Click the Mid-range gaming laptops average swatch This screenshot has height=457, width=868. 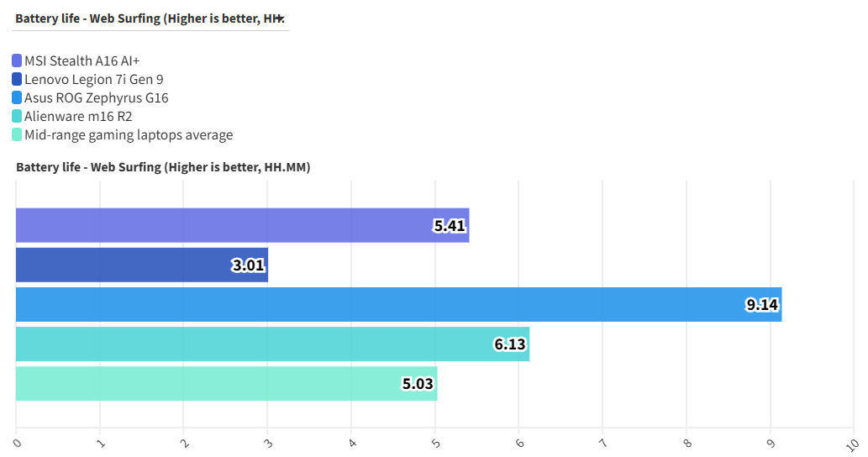[x=17, y=134]
